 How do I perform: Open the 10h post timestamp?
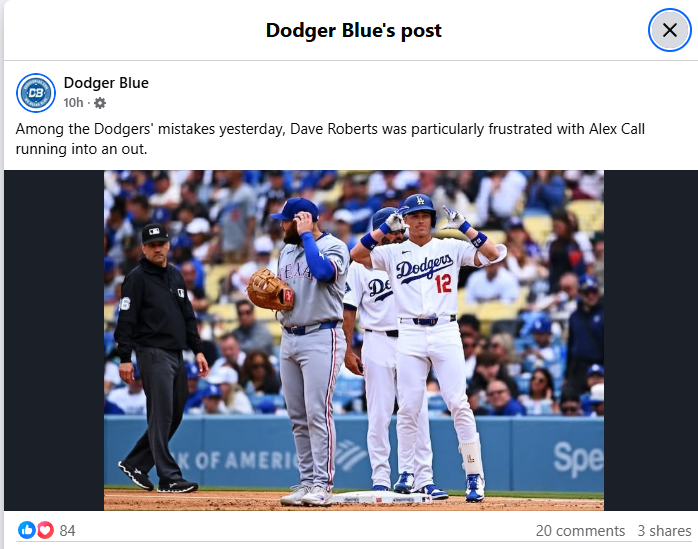(73, 103)
